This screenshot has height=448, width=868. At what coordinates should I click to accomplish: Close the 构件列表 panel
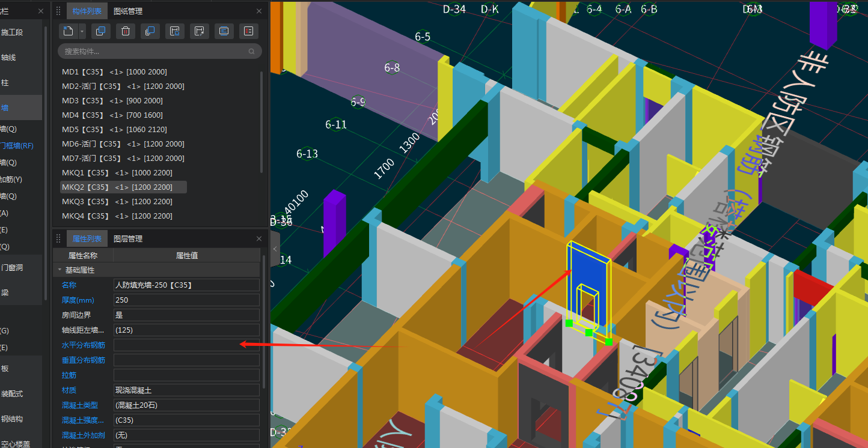tap(259, 11)
